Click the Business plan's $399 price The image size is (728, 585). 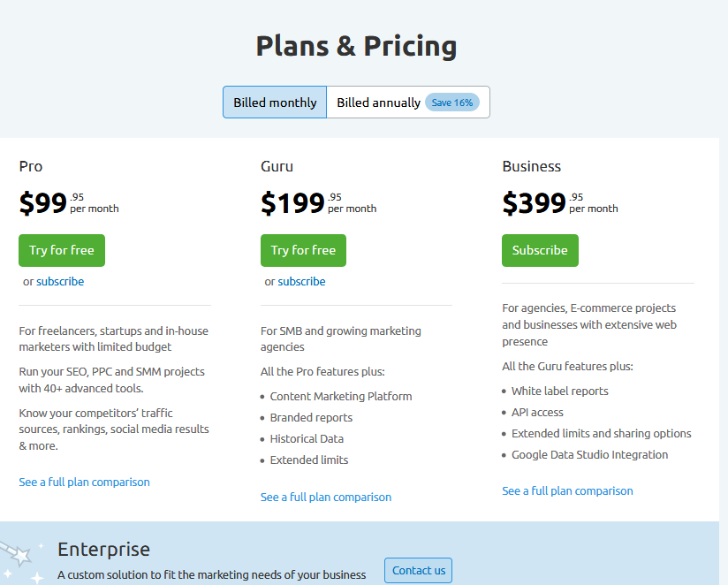(535, 204)
